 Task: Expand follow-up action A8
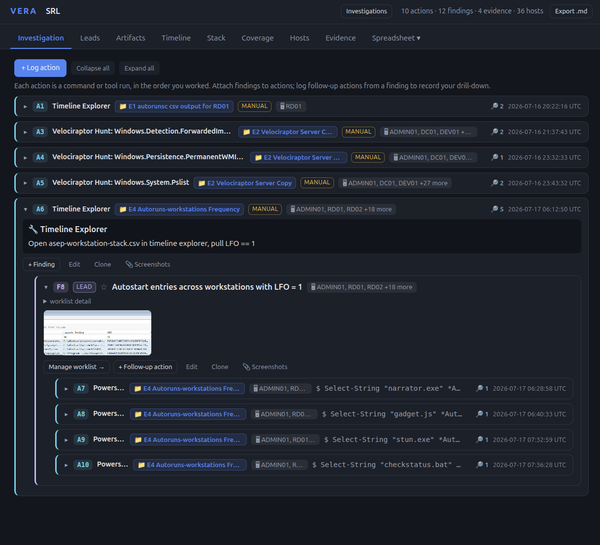coord(66,414)
